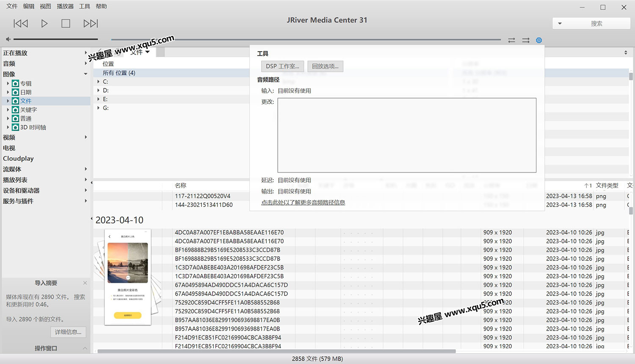Screen dimensions: 635x364
Task: Select the 设备和驱动器 sidebar item
Action: click(x=21, y=191)
